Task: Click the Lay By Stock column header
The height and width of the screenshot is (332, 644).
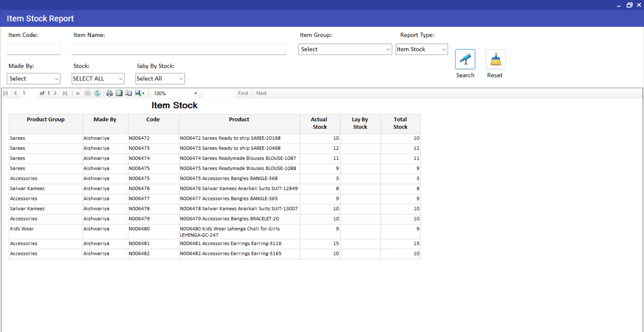Action: 360,123
